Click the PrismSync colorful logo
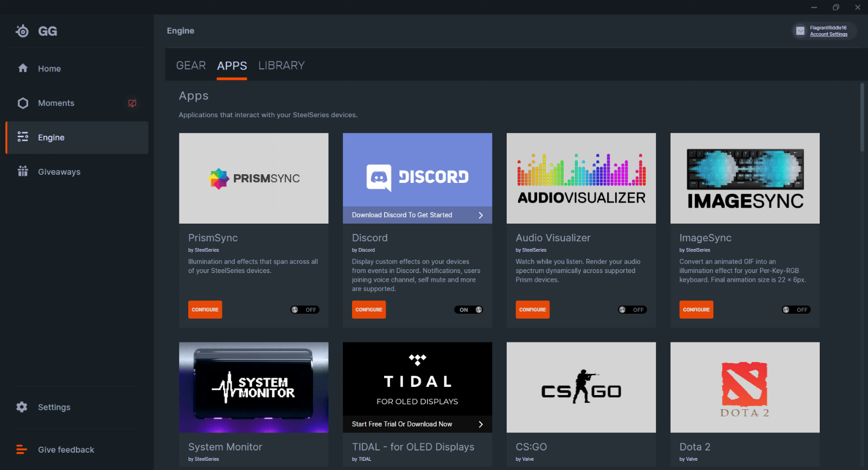The height and width of the screenshot is (470, 868). (219, 179)
